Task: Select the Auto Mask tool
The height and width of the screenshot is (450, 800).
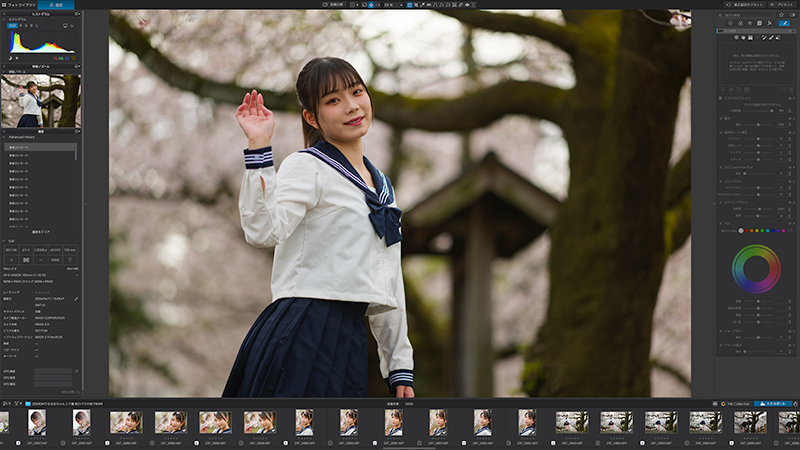Action: [x=764, y=38]
